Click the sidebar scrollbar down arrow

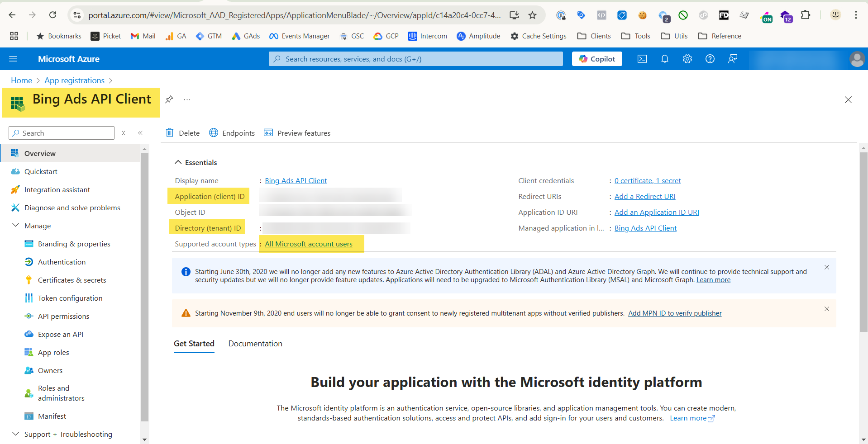click(x=144, y=439)
